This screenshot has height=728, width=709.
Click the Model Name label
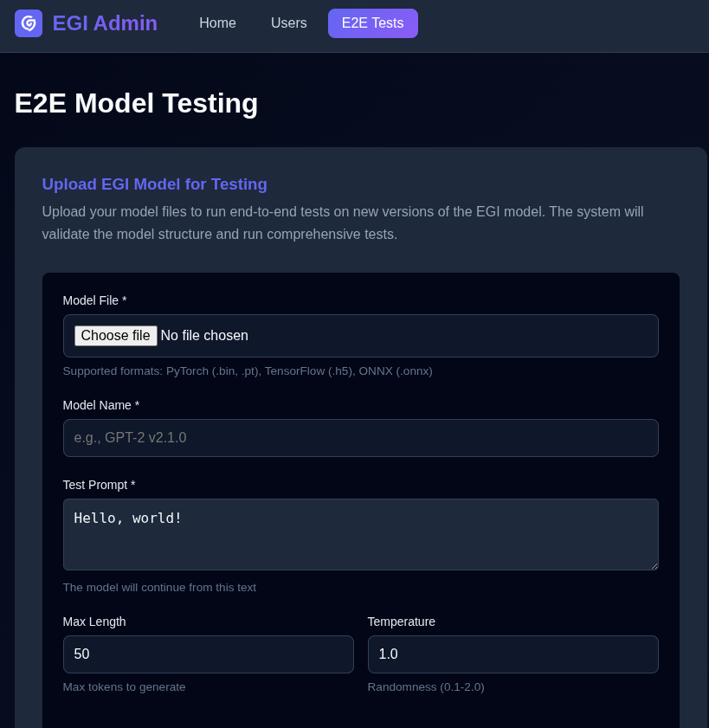(100, 405)
